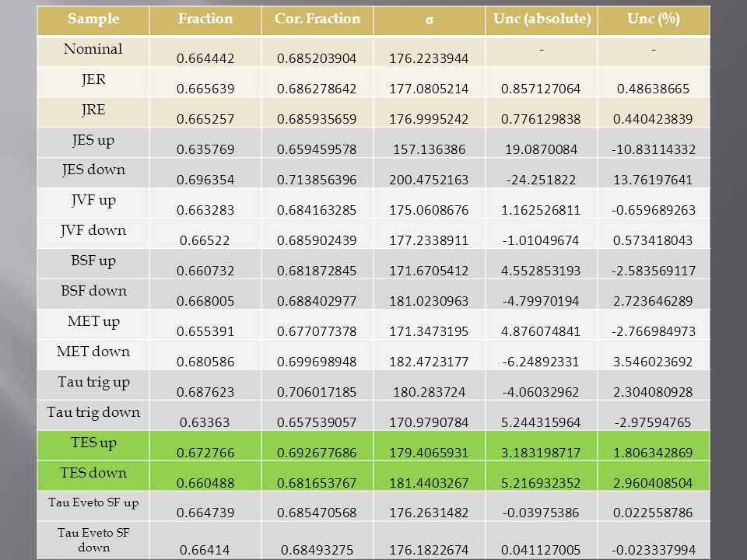
Task: Click Tau trig up fraction 0.687623
Action: (x=205, y=392)
